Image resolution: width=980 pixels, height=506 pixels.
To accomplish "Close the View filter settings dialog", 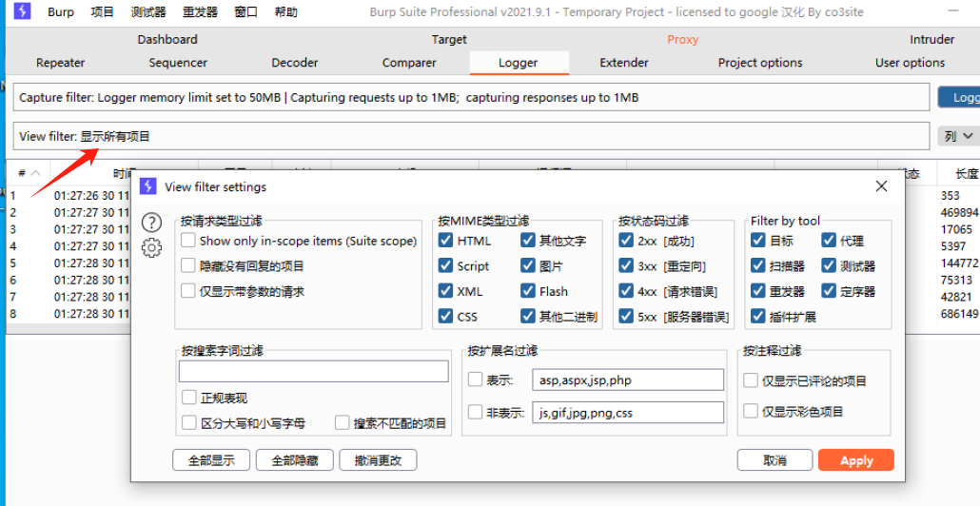I will coord(881,186).
